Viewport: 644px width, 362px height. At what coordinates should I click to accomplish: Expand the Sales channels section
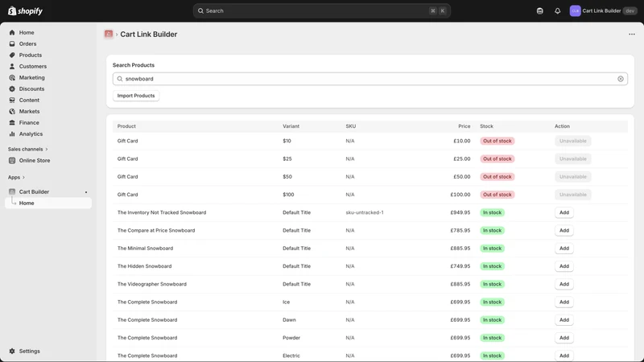pos(27,149)
